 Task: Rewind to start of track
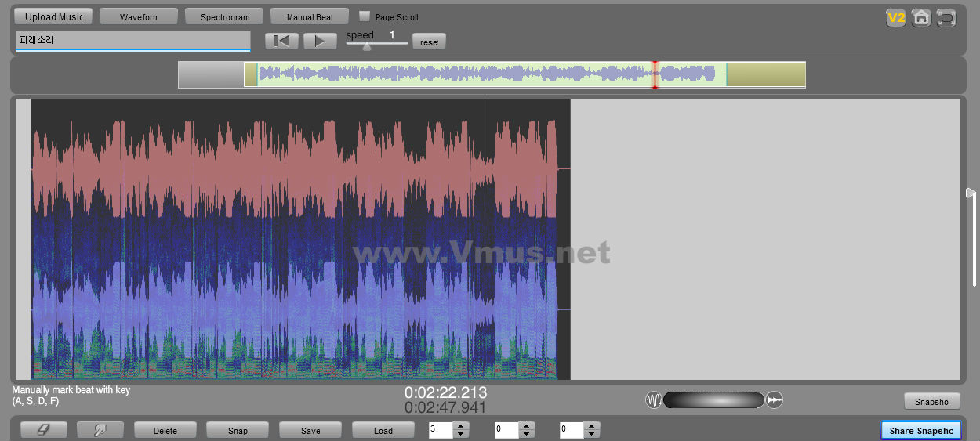(x=281, y=42)
